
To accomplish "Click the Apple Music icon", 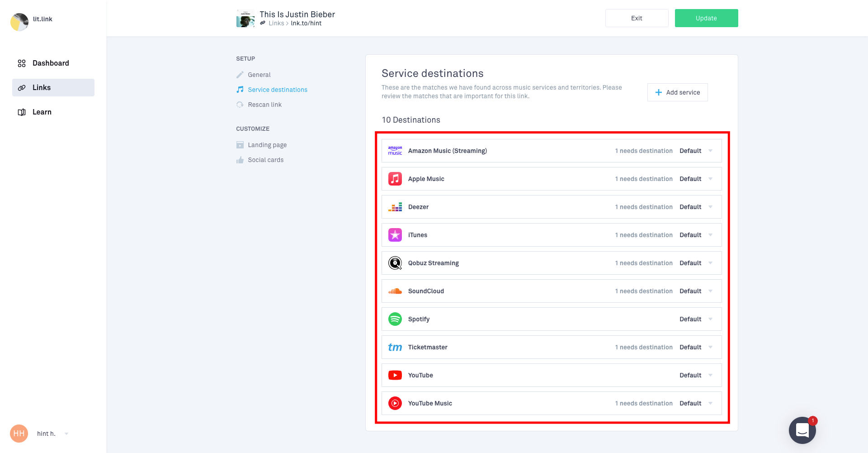I will [395, 179].
